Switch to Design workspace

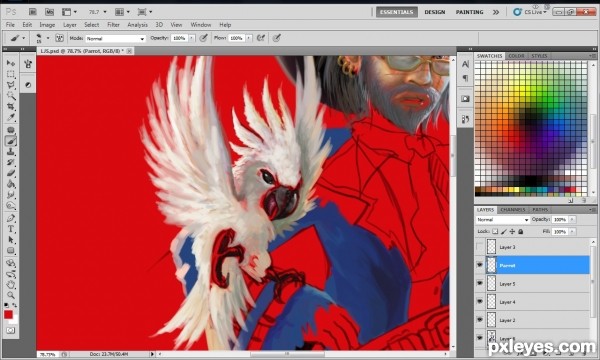pos(435,12)
